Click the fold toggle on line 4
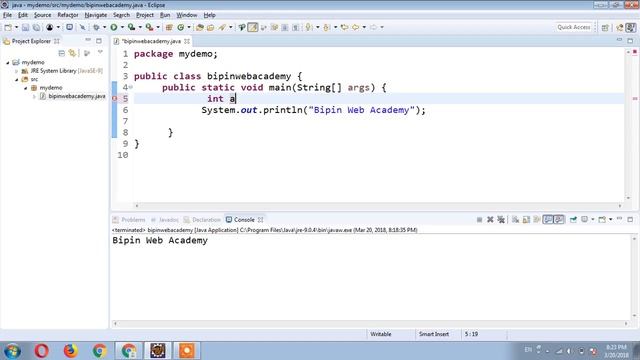 131,87
